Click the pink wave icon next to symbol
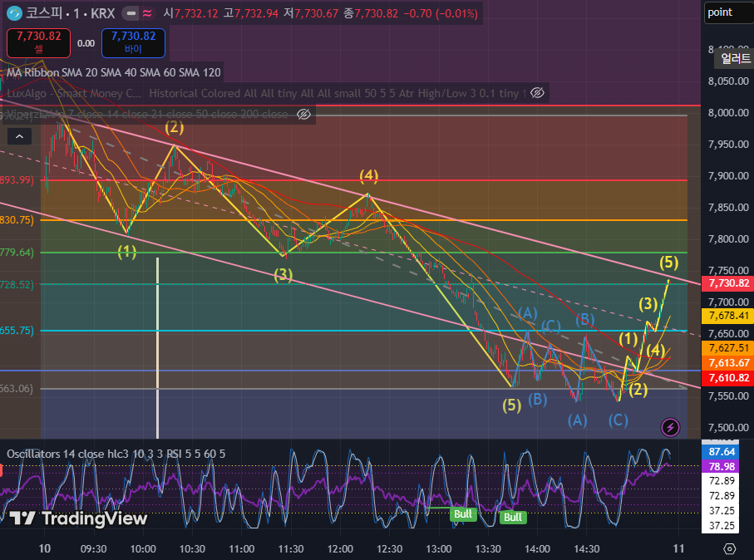Viewport: 754px width, 560px height. coord(147,13)
